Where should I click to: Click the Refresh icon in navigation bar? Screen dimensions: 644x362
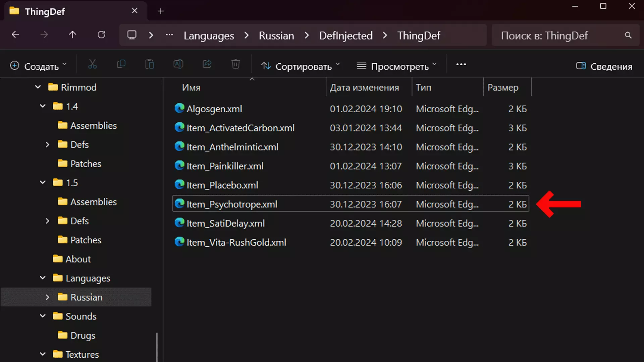click(101, 35)
